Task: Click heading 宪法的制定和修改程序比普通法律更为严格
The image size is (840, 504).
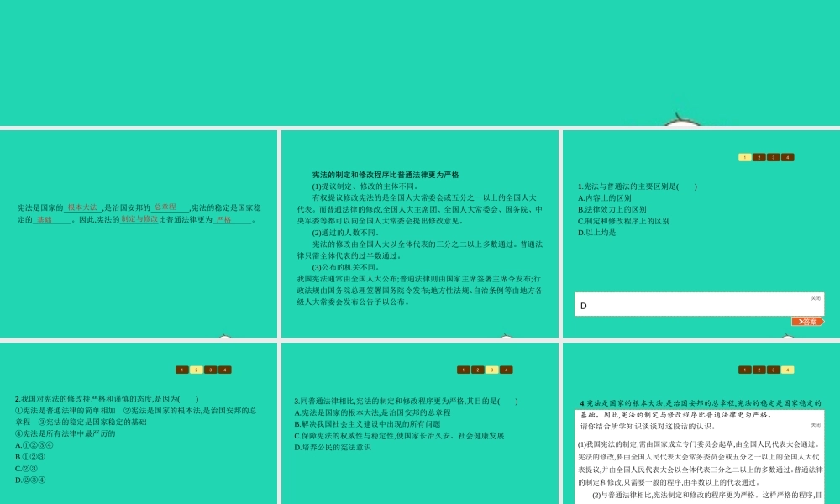Action: tap(386, 175)
